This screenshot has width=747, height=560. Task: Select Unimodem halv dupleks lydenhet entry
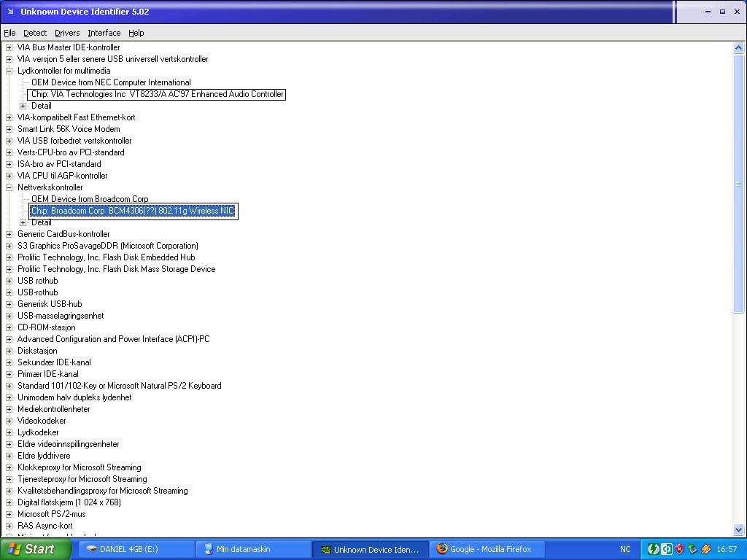[x=74, y=397]
